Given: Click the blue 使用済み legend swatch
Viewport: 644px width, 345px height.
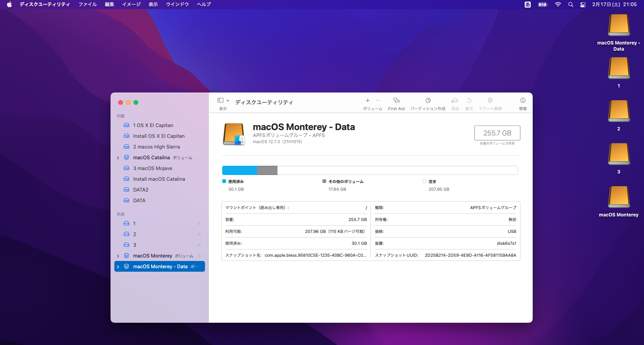Looking at the screenshot, I should [224, 181].
